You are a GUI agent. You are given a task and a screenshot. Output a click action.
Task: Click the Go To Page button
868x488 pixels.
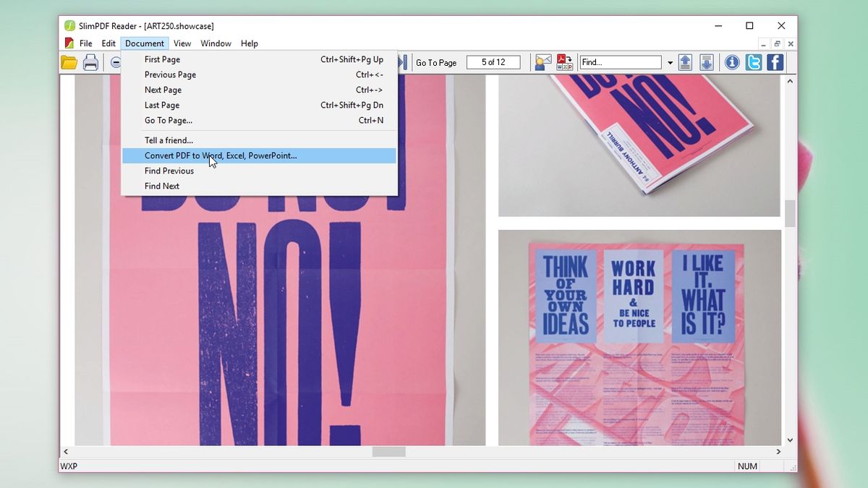tap(437, 62)
